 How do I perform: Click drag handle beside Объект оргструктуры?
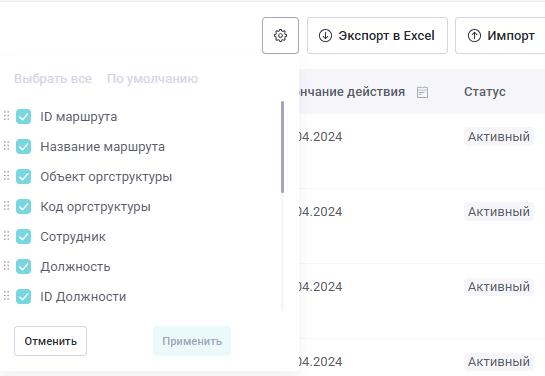[6, 176]
